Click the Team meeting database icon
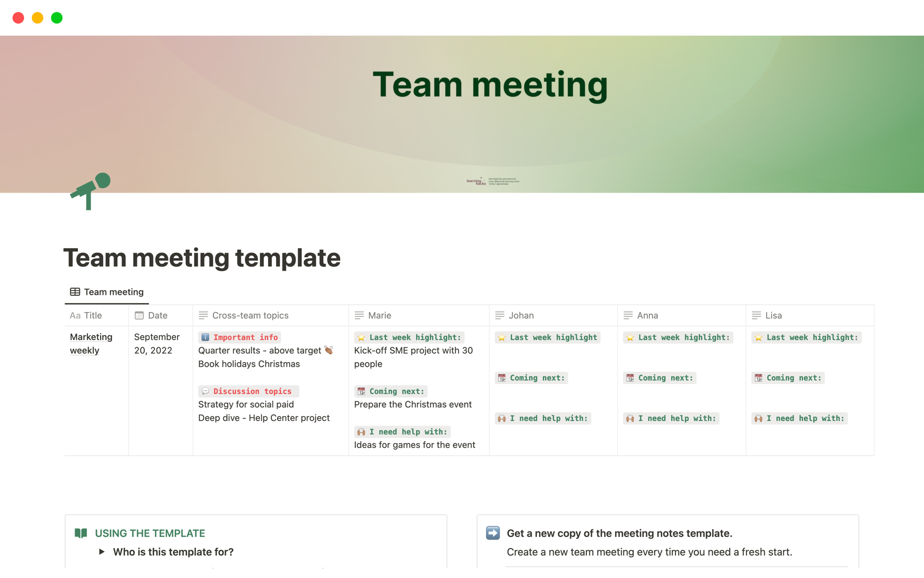 pos(74,291)
